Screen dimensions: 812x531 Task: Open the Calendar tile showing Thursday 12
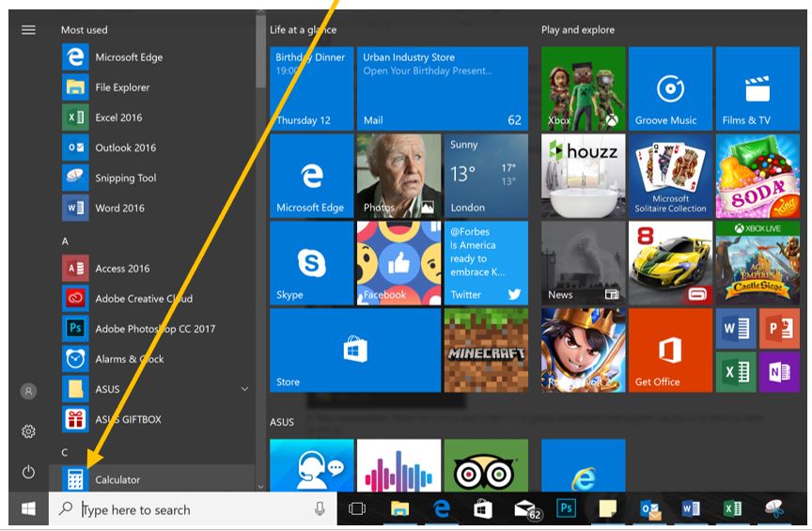pos(312,88)
